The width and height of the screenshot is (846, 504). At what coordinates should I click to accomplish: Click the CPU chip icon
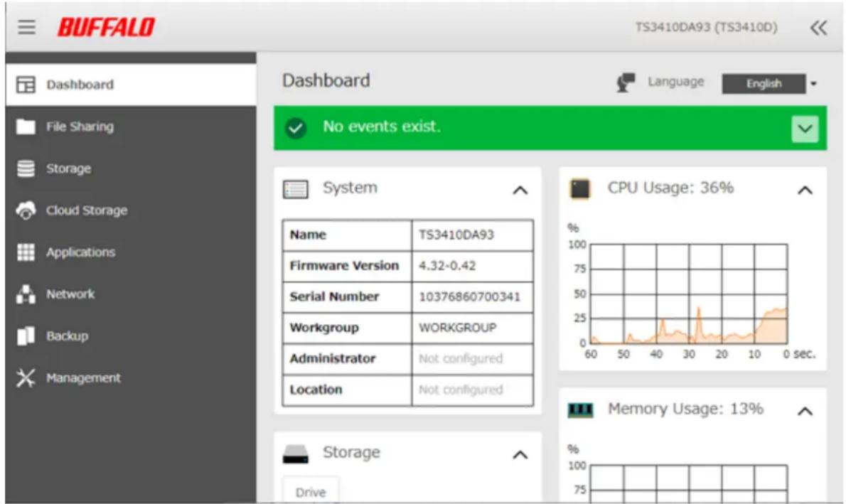coord(581,189)
